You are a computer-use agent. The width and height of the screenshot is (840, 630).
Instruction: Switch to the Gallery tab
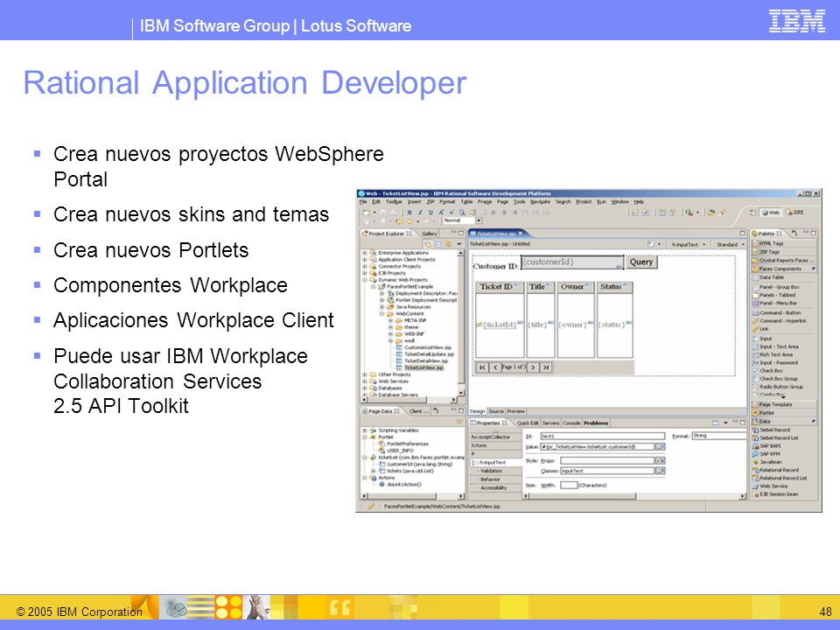(x=429, y=234)
